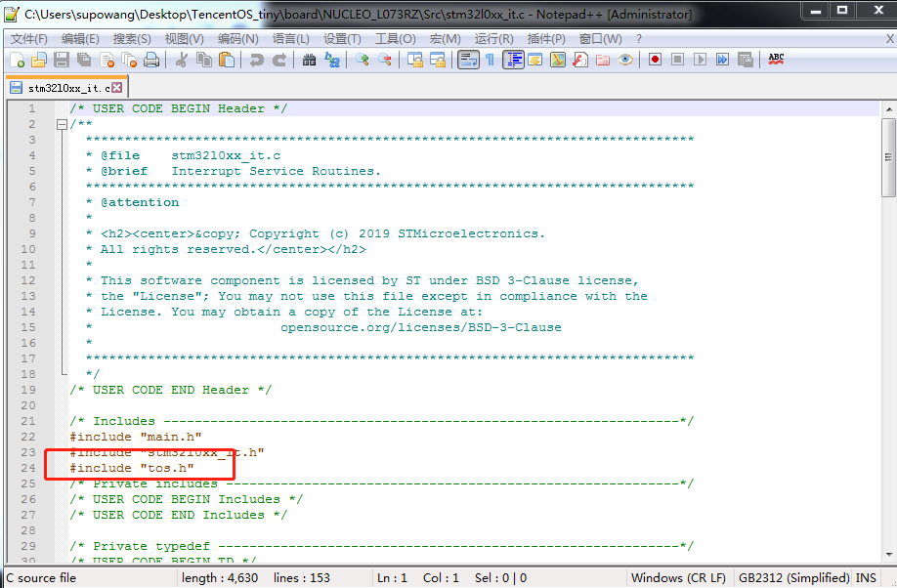Toggle show all characters pilcrow button
Screen dimensions: 897x588
490,60
